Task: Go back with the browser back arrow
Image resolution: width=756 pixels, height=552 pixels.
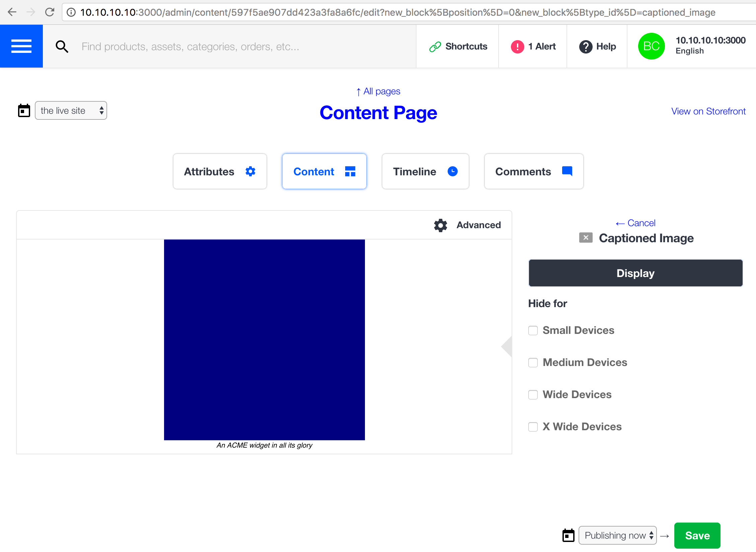Action: [12, 12]
